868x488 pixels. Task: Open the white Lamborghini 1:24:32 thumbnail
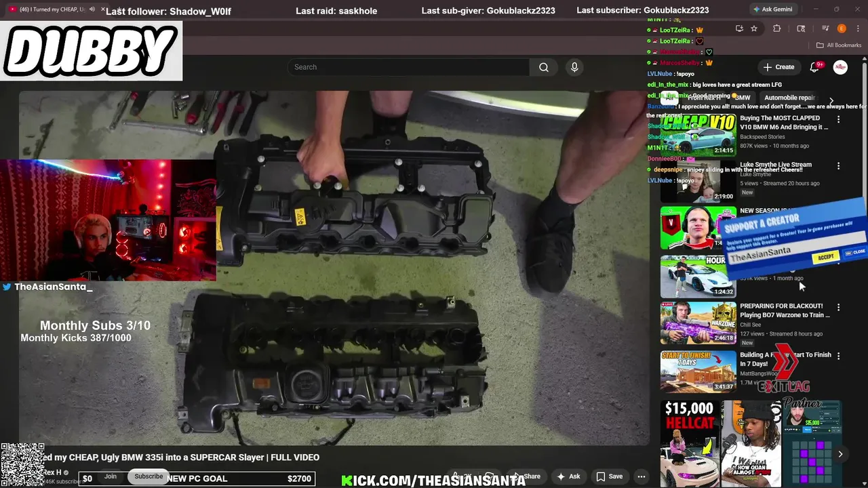[x=698, y=276]
